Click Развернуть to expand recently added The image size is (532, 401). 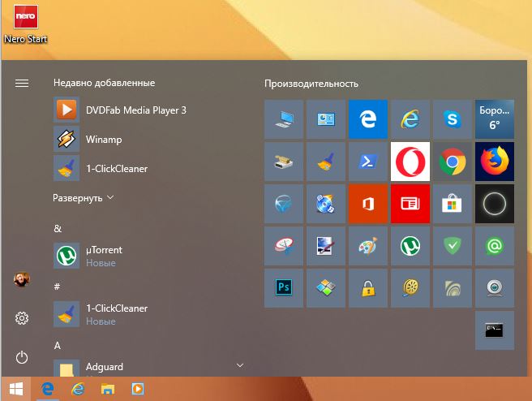pos(84,198)
